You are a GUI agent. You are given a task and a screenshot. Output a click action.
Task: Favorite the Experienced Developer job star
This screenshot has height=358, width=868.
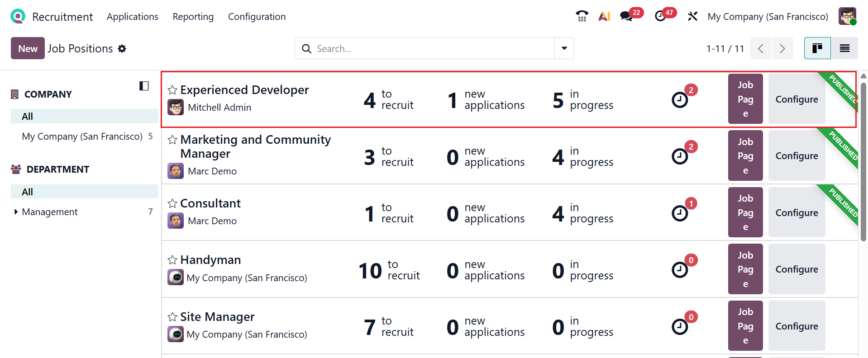pos(172,90)
